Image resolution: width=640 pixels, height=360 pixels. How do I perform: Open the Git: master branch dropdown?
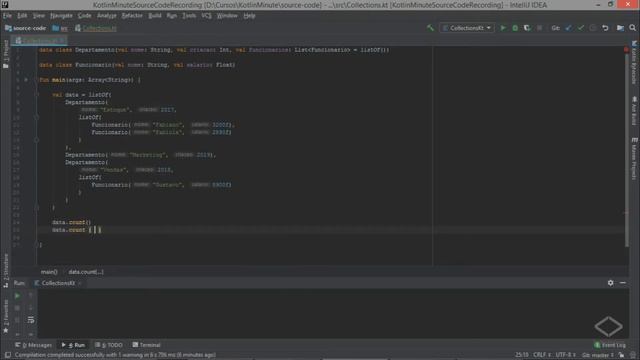[598, 355]
